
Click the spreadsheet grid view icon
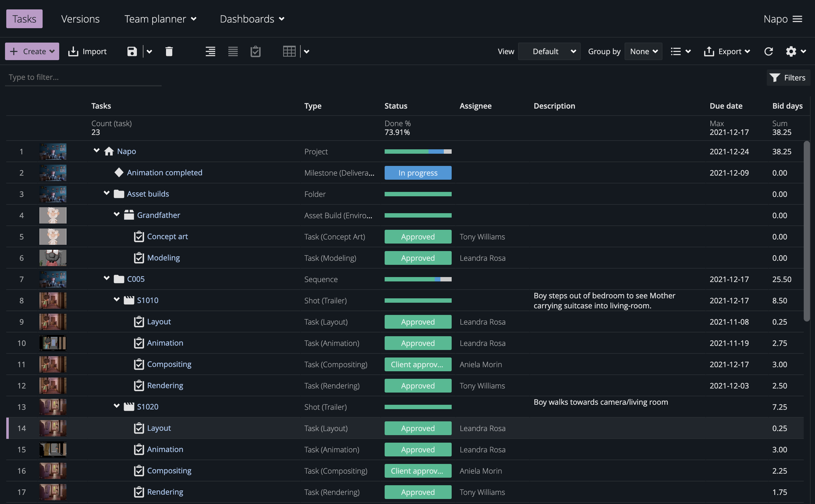[289, 51]
